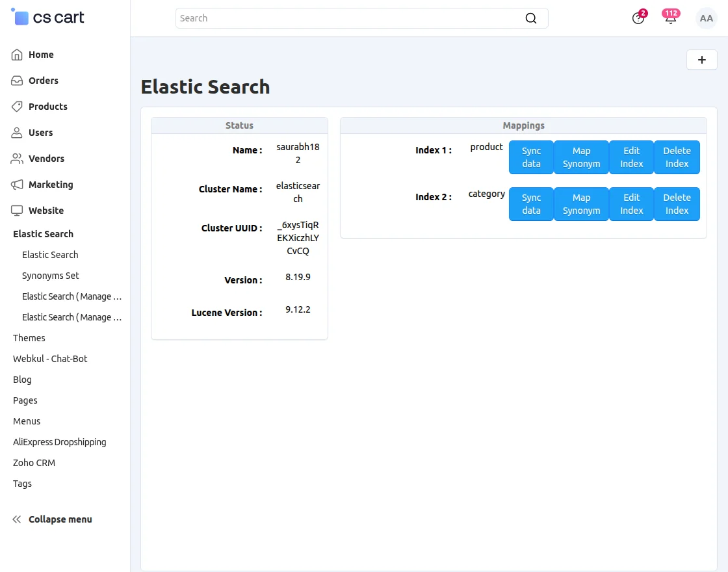Click the Status panel header
728x572 pixels.
(240, 126)
